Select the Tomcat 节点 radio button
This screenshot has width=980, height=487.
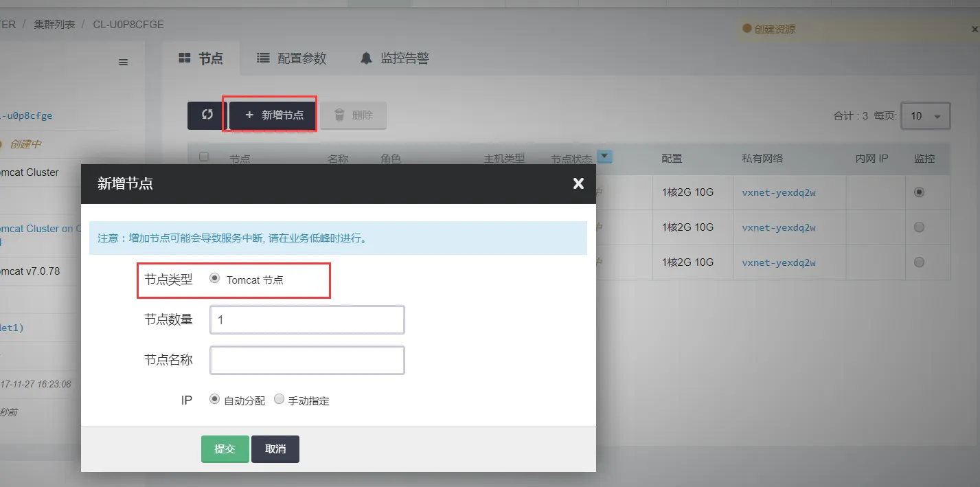[215, 279]
